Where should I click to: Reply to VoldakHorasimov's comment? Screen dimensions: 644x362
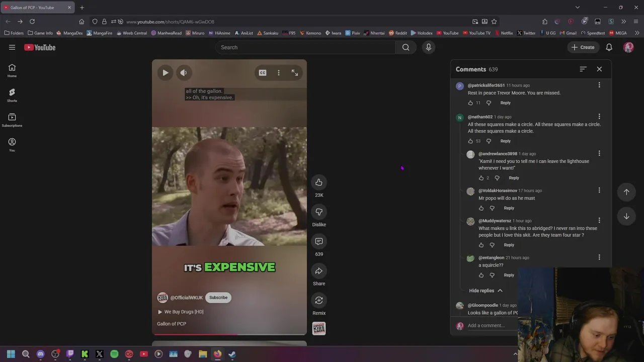(x=509, y=208)
